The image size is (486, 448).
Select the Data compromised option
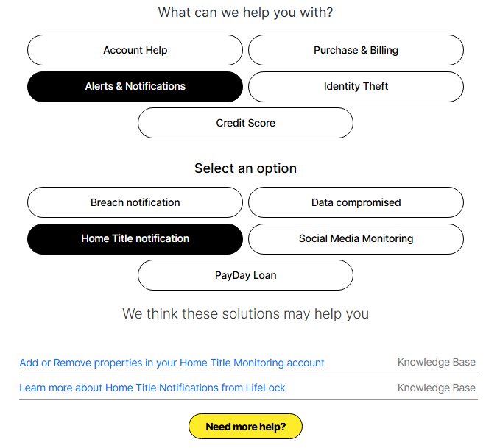pos(356,202)
